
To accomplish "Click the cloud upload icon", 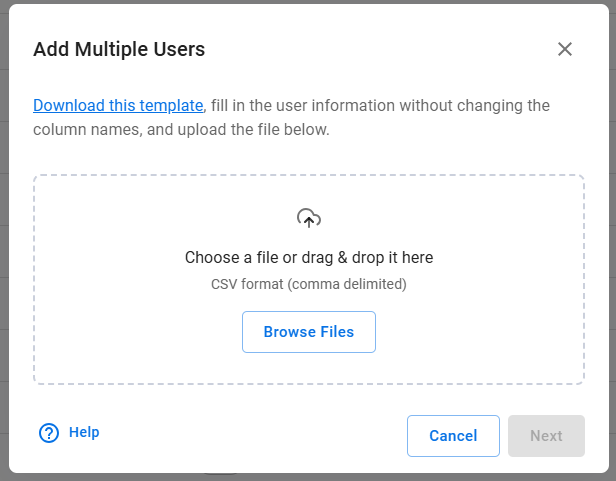I will [x=309, y=218].
